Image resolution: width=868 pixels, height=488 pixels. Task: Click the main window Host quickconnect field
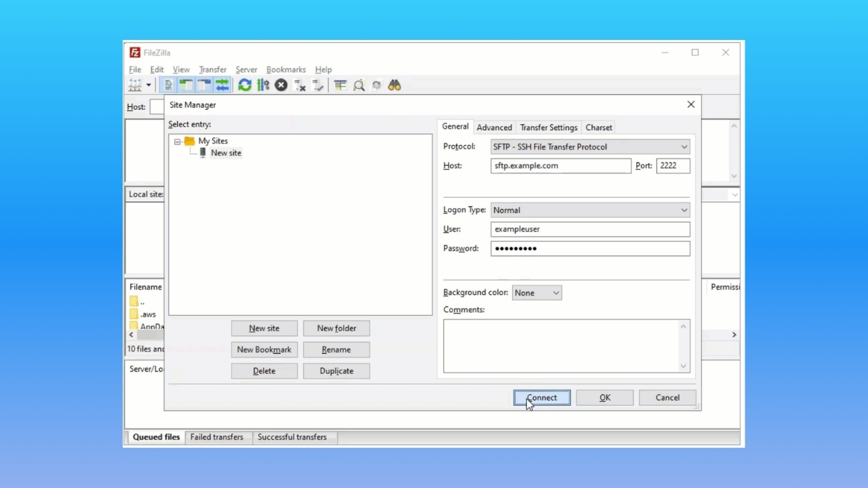pos(157,106)
